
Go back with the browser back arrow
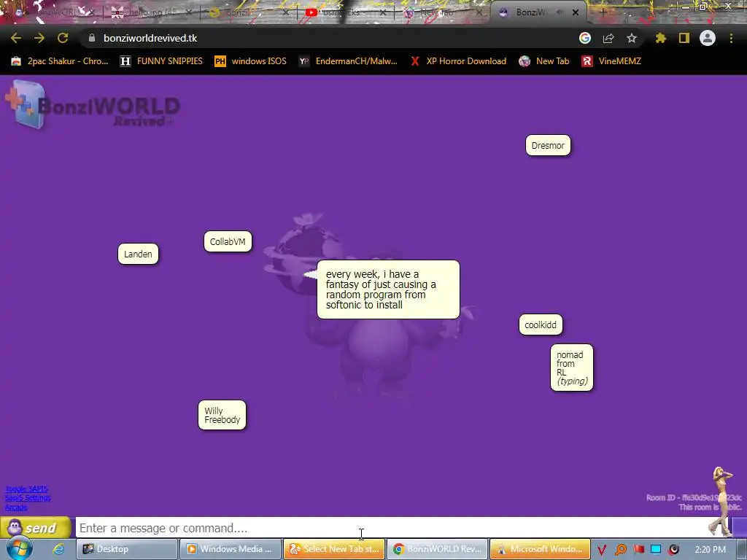16,38
